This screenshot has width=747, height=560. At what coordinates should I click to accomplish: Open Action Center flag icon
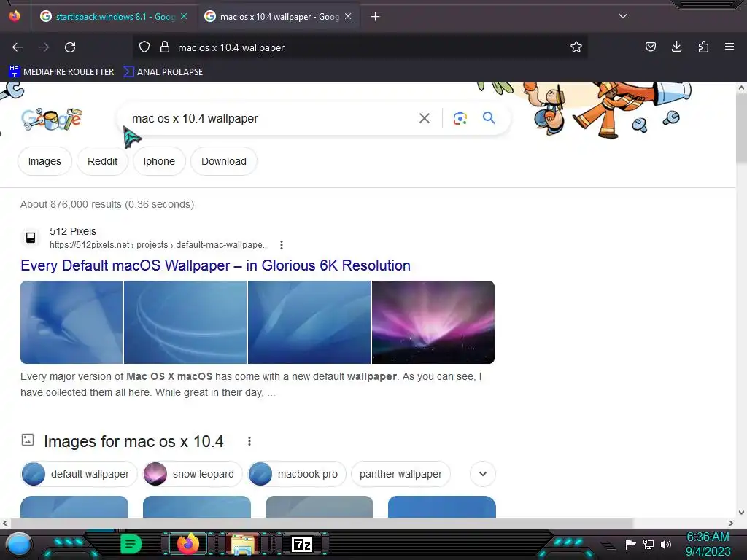tap(630, 544)
